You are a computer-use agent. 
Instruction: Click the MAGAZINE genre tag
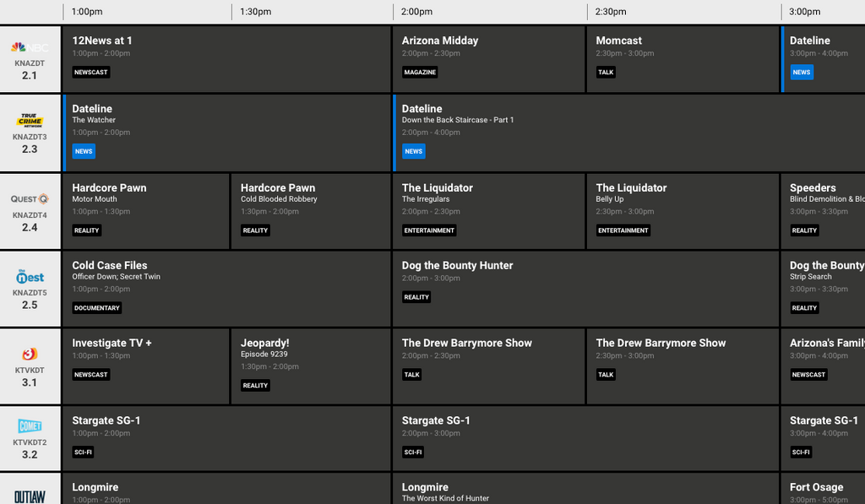point(420,73)
